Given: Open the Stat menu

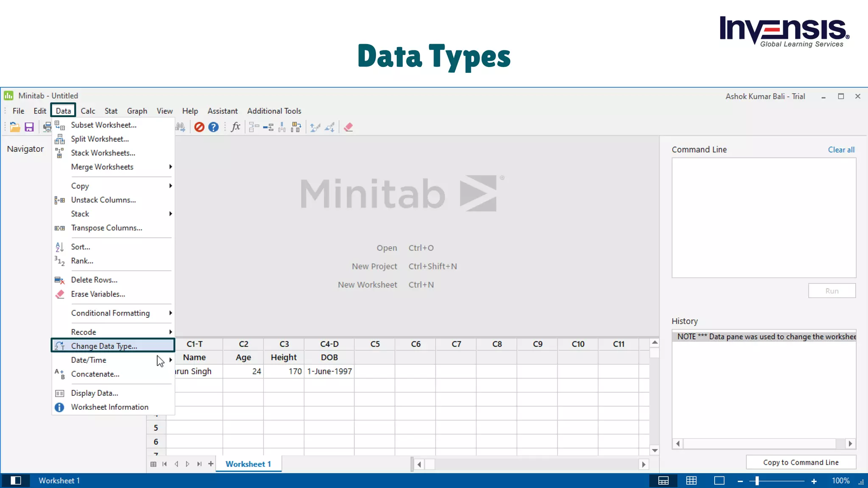Looking at the screenshot, I should pyautogui.click(x=111, y=111).
